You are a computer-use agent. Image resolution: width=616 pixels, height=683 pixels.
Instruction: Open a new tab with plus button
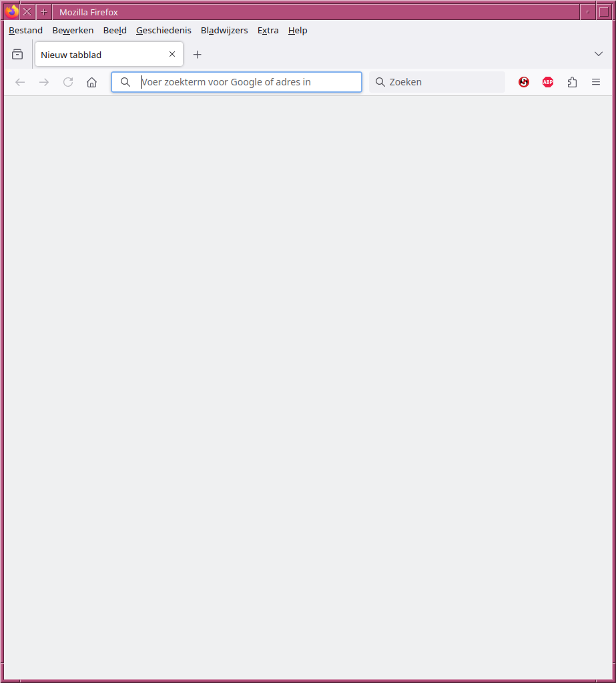point(197,55)
